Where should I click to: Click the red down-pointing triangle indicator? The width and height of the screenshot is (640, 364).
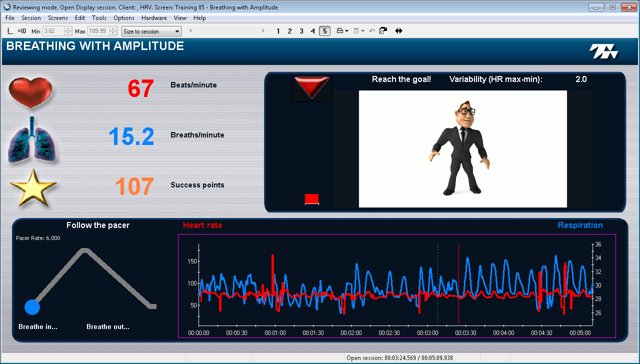click(312, 87)
